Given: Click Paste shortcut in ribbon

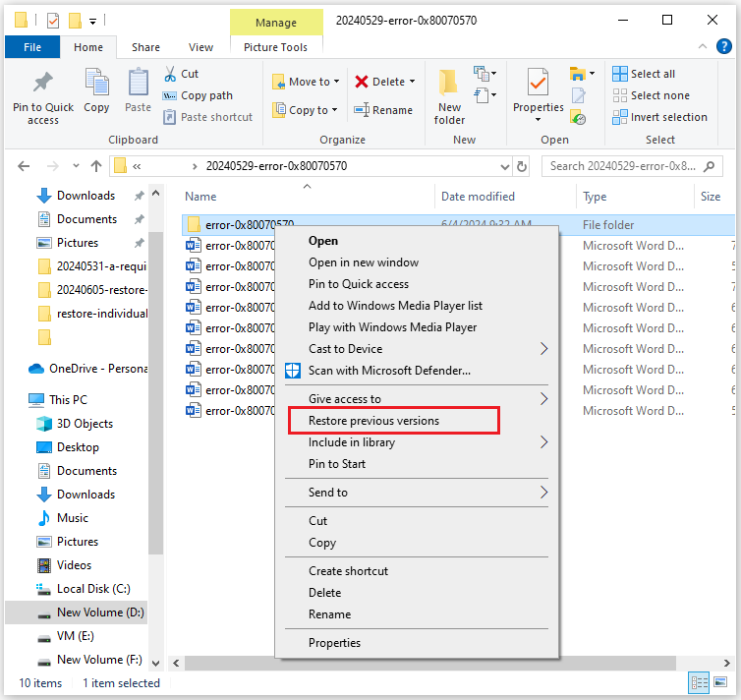Looking at the screenshot, I should 208,117.
